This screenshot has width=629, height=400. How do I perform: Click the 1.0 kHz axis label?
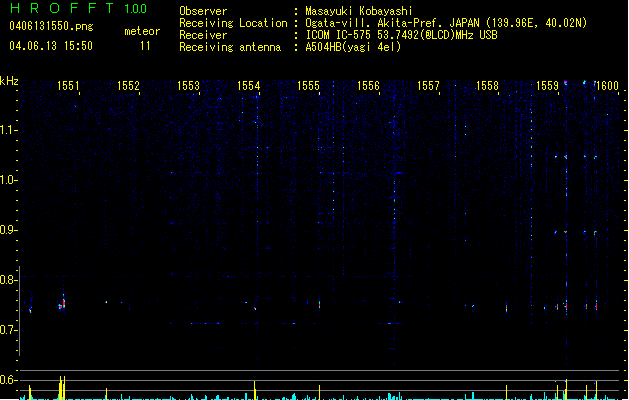pyautogui.click(x=8, y=180)
